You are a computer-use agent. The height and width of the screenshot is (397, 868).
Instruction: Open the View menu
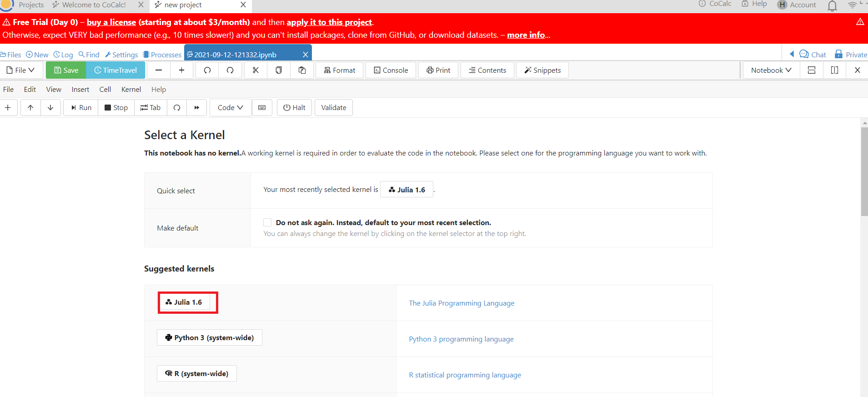click(54, 89)
